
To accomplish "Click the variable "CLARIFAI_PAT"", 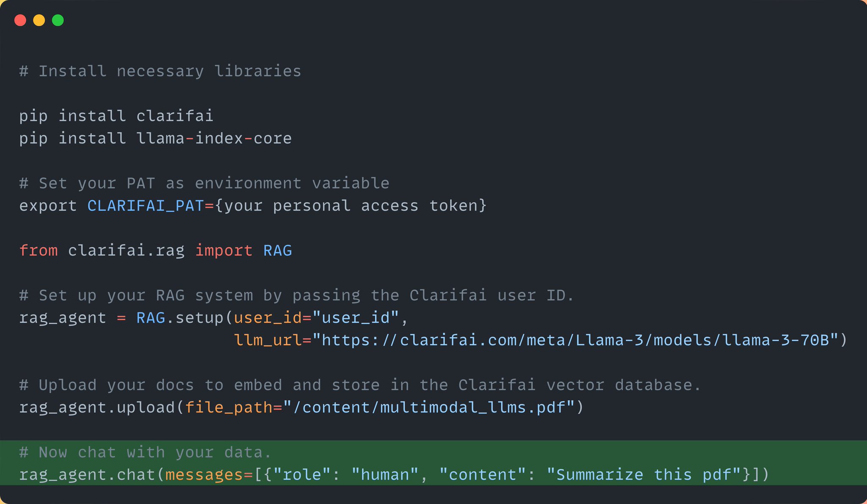I will pyautogui.click(x=146, y=206).
